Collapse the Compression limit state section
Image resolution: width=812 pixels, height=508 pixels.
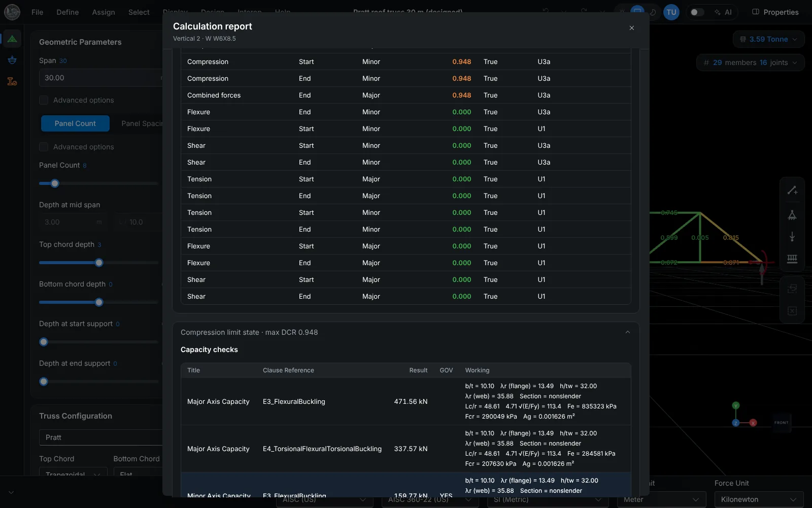click(628, 332)
